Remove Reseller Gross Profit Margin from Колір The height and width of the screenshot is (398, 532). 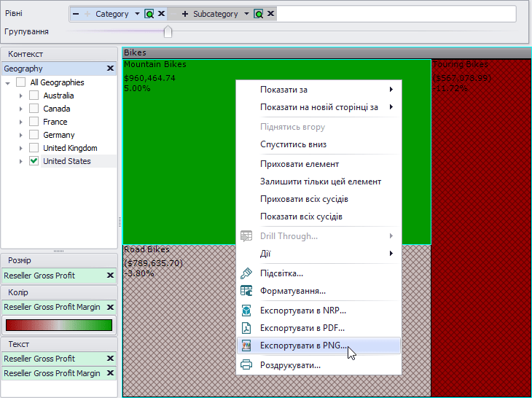click(110, 307)
